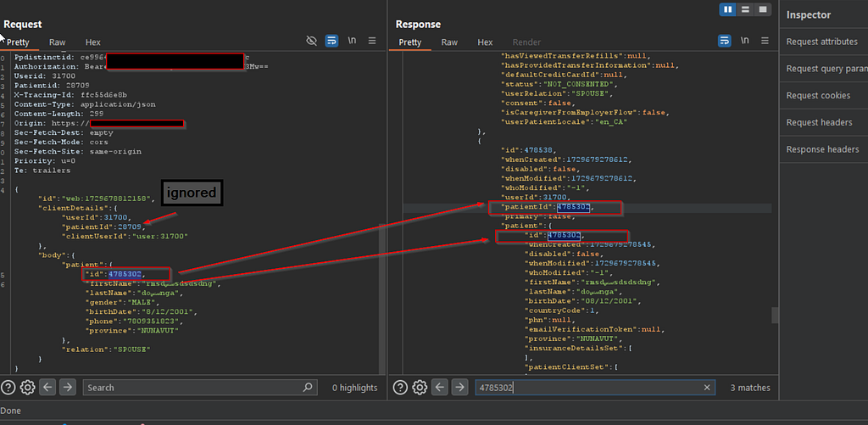Go to next match in Response search
This screenshot has width=868, height=425.
(459, 388)
